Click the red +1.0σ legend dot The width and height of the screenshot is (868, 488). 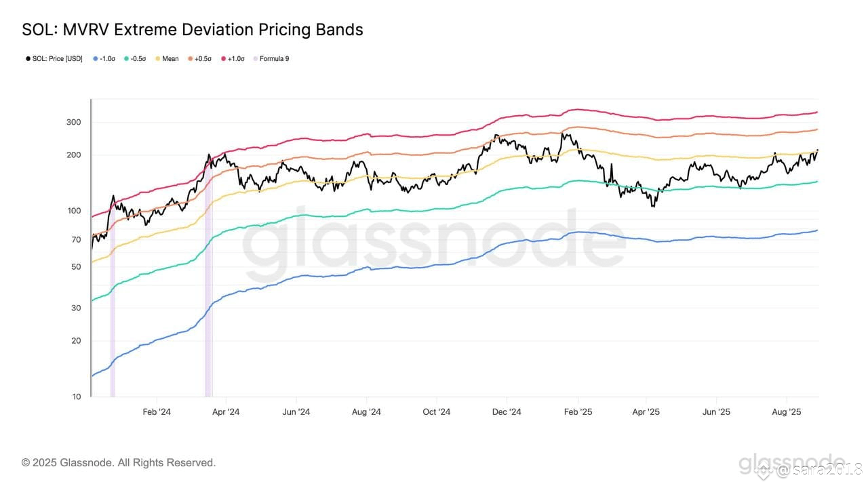tap(222, 59)
